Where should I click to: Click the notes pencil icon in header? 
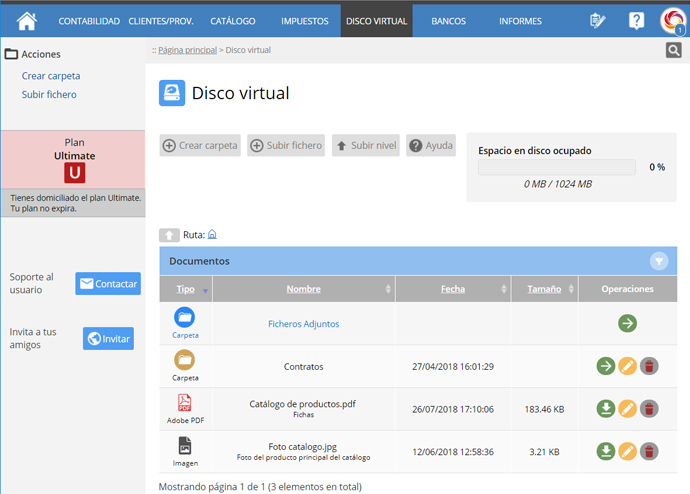(x=598, y=20)
